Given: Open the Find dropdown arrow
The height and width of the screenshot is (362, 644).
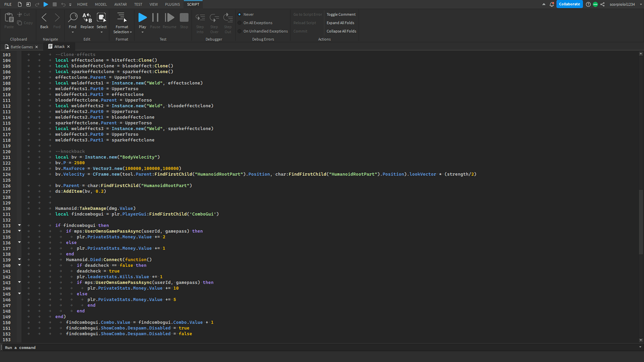Looking at the screenshot, I should coord(72,32).
